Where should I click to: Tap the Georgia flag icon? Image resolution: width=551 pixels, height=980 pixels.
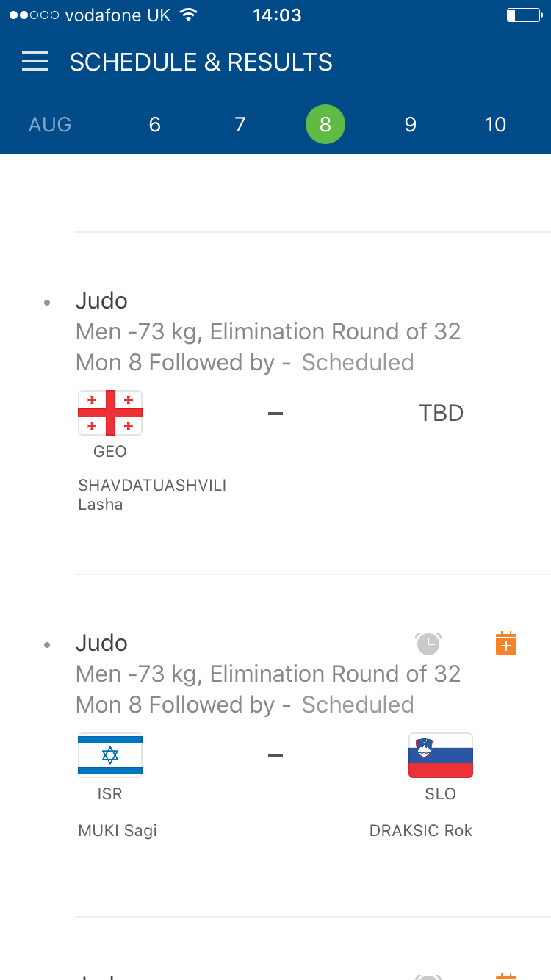(x=110, y=413)
